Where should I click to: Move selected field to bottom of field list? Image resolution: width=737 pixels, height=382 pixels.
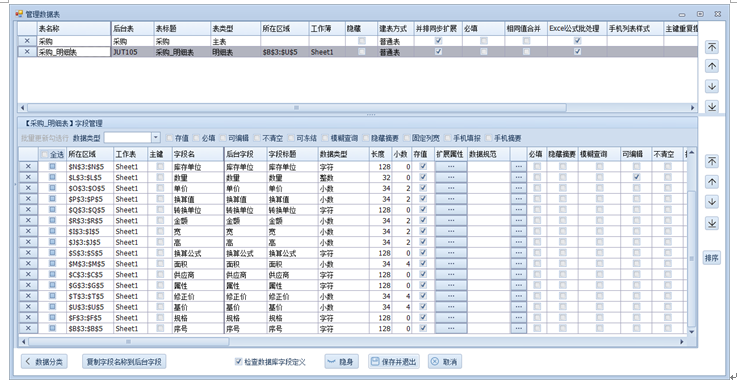(x=712, y=223)
